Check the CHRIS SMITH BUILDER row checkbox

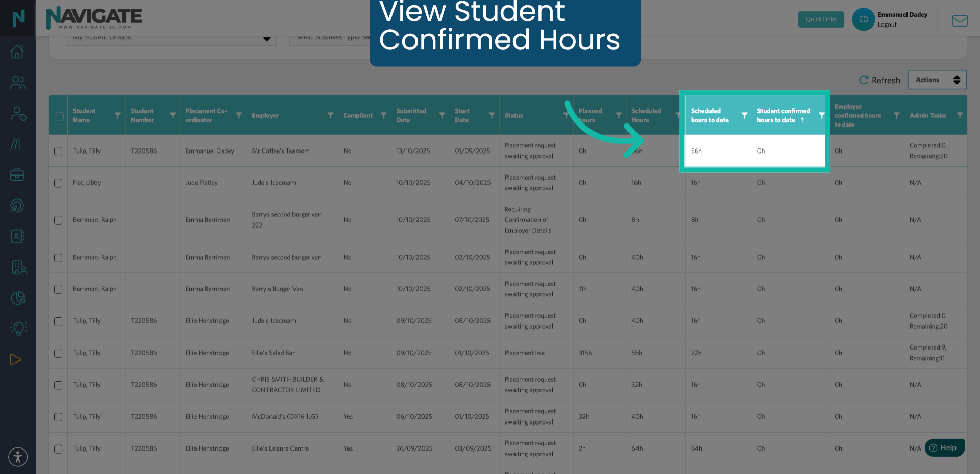[58, 385]
